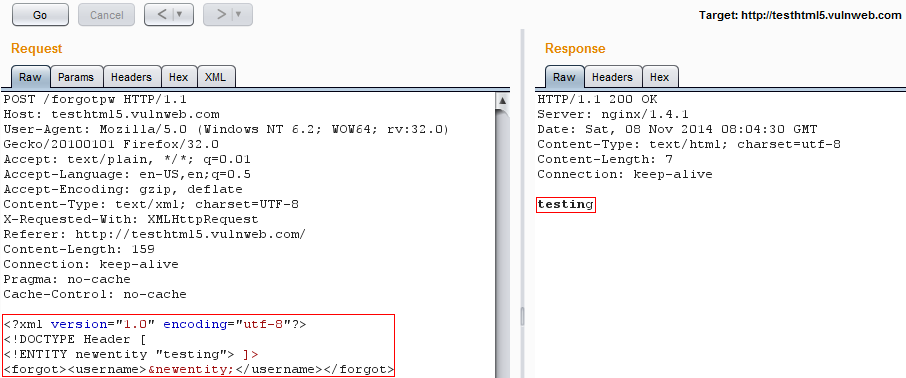Click the request scrollbar up arrow

point(503,101)
